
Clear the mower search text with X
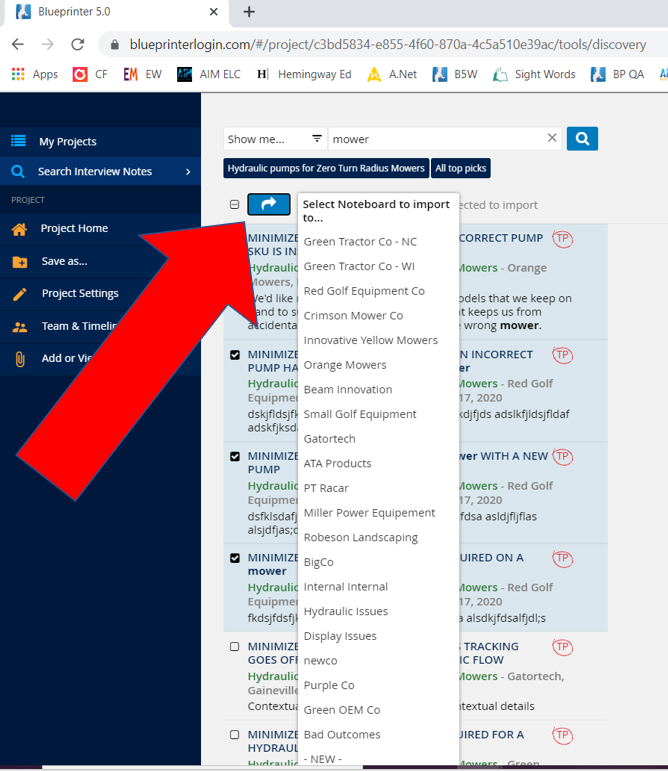point(552,138)
